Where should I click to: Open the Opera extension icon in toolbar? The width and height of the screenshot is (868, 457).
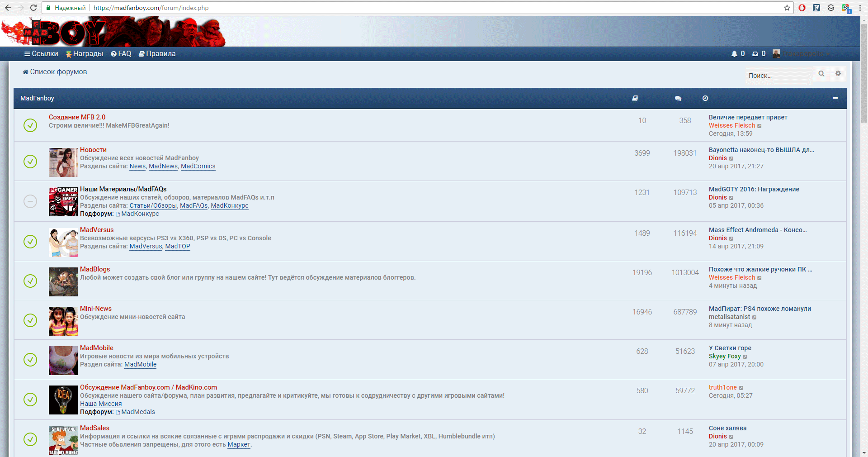coord(802,8)
